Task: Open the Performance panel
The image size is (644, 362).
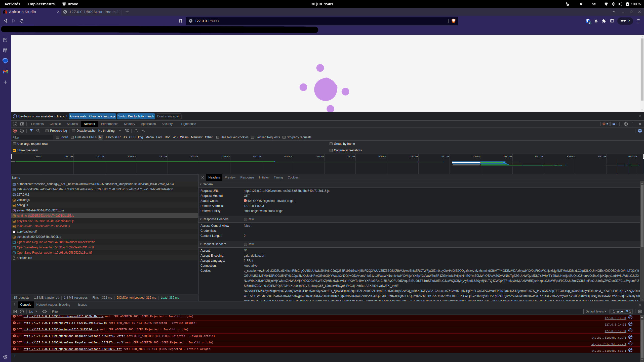Action: click(x=110, y=124)
